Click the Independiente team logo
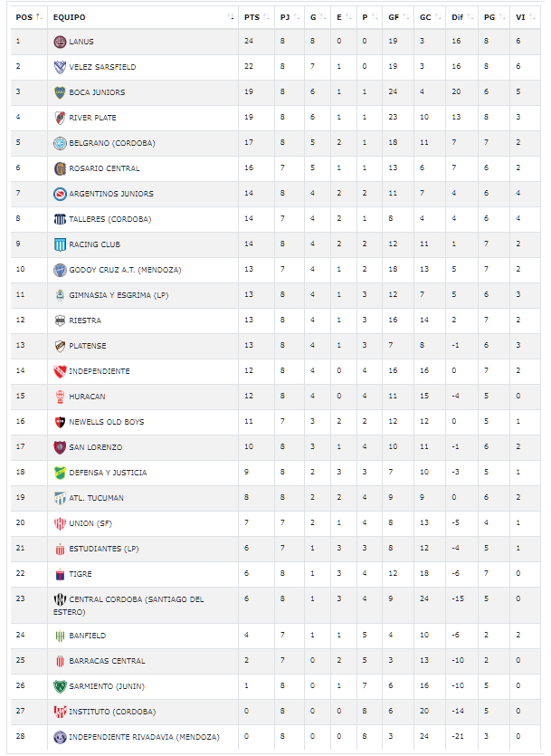The width and height of the screenshot is (551, 756). (60, 371)
